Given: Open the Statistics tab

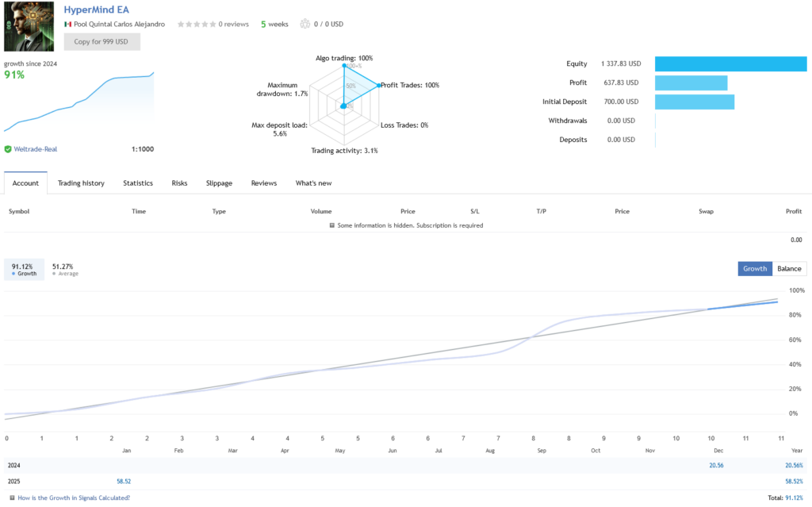Looking at the screenshot, I should [x=138, y=183].
